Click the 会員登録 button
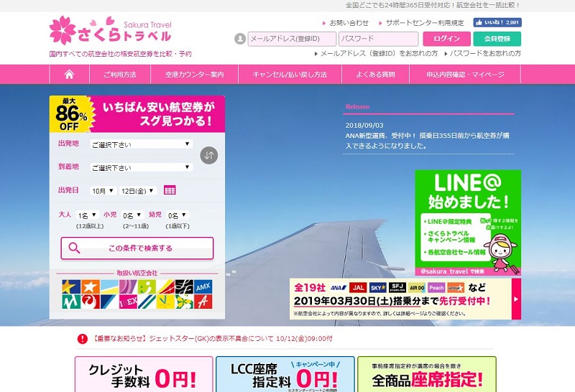The height and width of the screenshot is (392, 575). coord(497,39)
